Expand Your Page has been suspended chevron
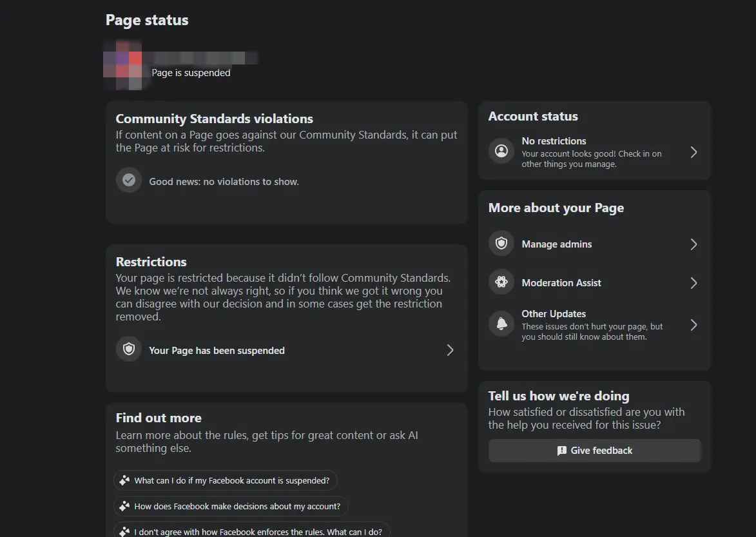 click(450, 350)
